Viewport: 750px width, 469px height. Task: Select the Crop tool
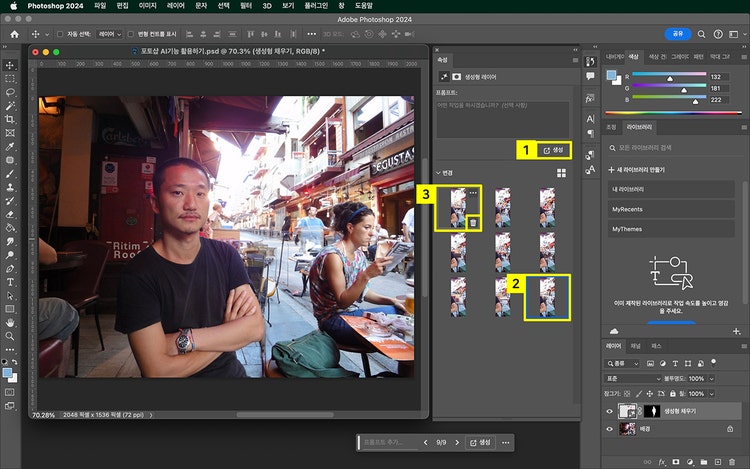point(10,119)
